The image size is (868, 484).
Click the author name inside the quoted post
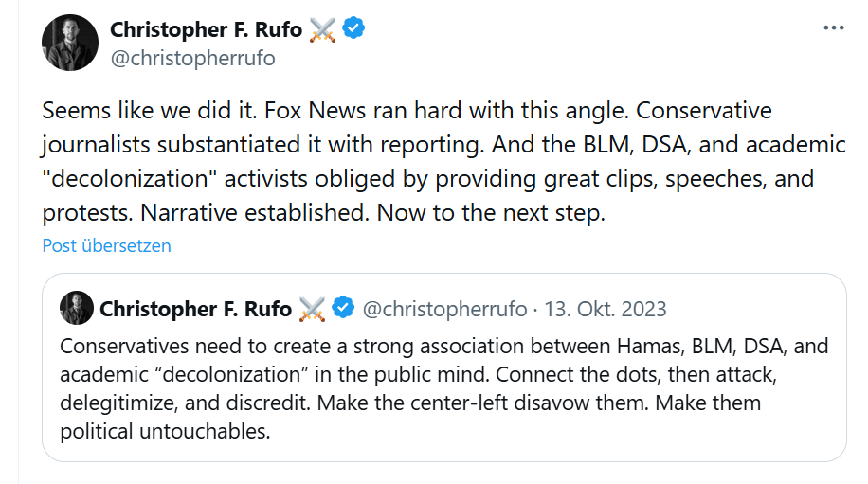point(195,309)
